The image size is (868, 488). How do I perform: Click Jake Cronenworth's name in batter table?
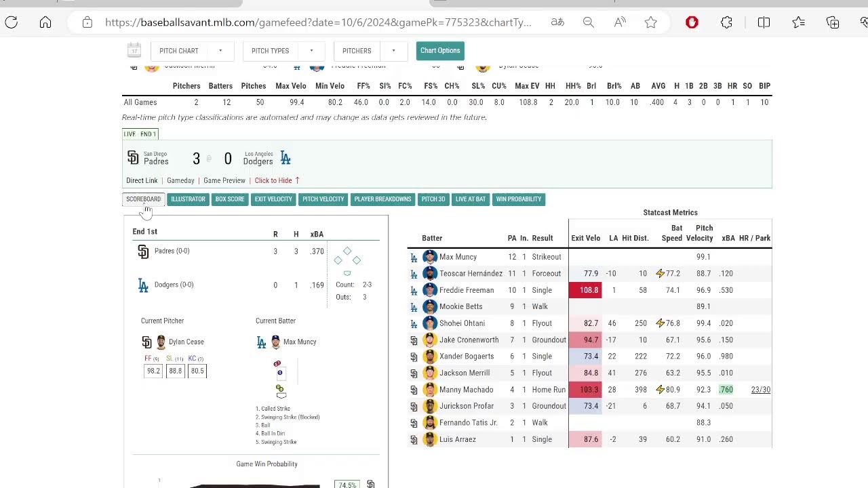pos(469,340)
